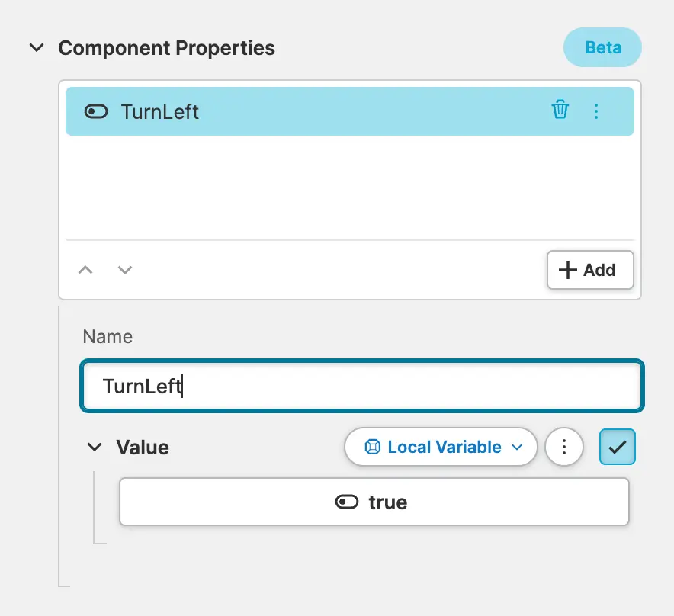Delete the TurnLeft property with trash icon
This screenshot has height=616, width=674.
click(560, 111)
